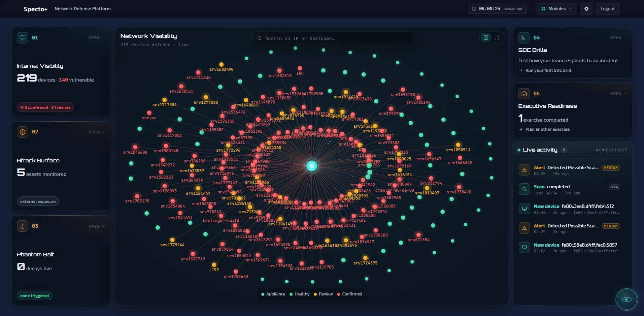644x316 pixels.
Task: Open alert icon at 04:35 entry
Action: (x=524, y=170)
